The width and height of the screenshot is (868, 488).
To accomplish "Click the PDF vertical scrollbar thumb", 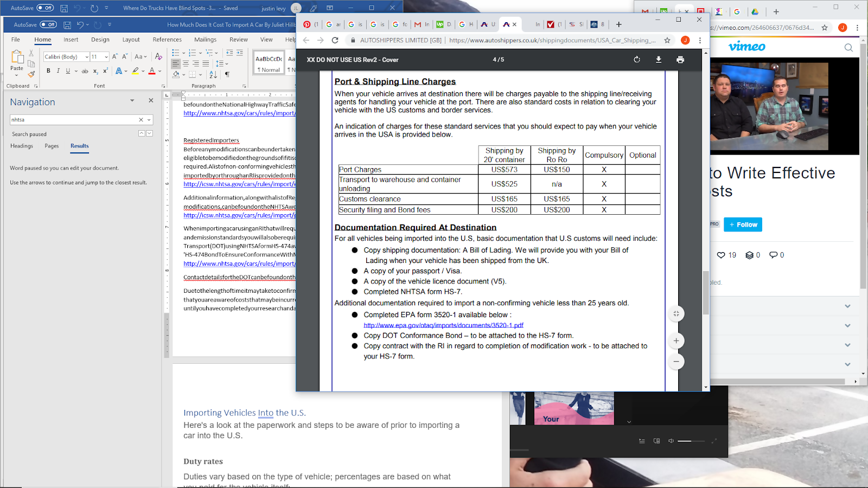I will click(x=706, y=293).
